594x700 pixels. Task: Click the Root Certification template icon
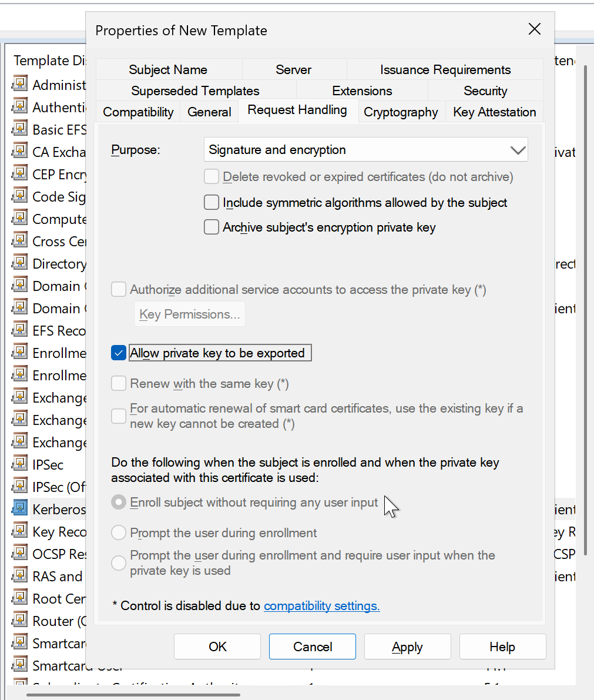pyautogui.click(x=20, y=598)
